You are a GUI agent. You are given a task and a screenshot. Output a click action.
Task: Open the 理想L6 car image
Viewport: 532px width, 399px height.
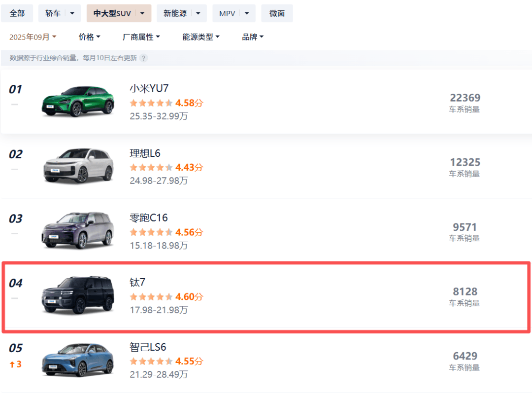pos(78,165)
